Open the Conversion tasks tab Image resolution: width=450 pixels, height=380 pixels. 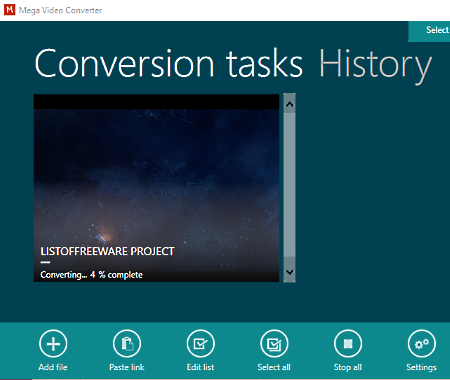click(x=169, y=63)
